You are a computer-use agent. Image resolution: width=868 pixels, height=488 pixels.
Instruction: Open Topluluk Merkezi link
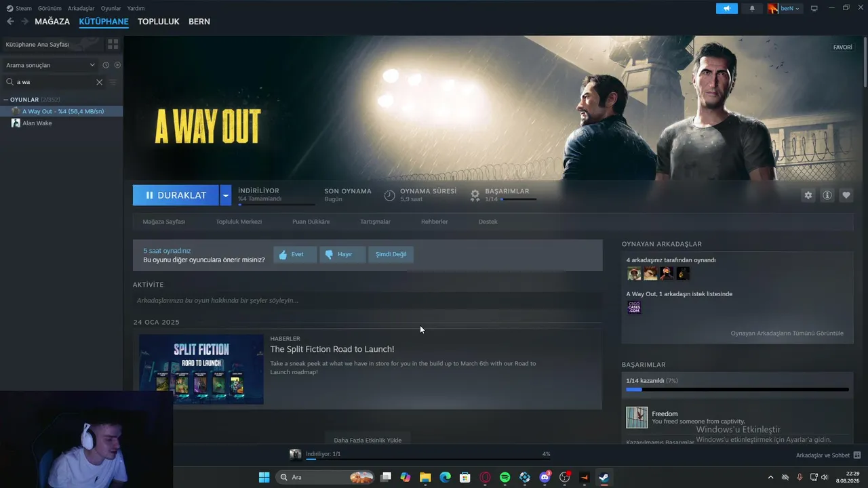click(239, 222)
